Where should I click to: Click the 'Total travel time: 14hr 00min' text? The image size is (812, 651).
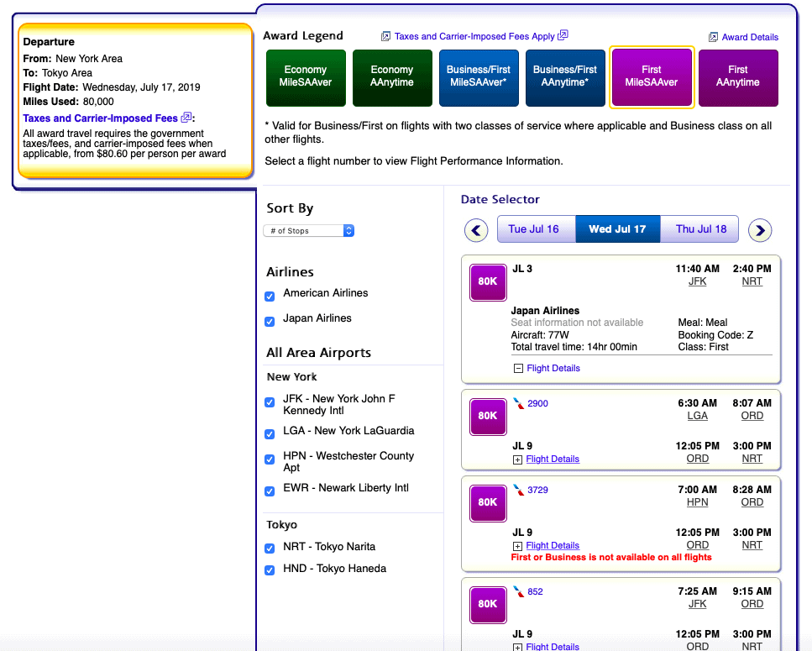[x=574, y=347]
